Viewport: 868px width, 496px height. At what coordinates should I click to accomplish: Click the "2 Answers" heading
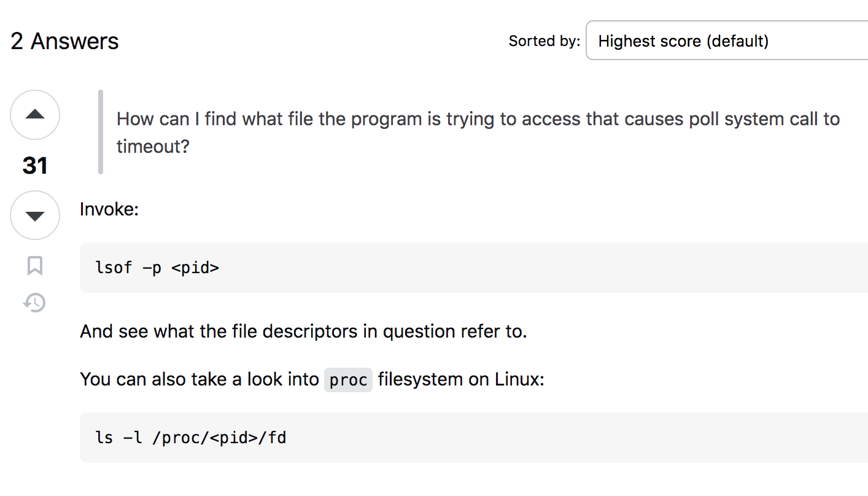[64, 41]
